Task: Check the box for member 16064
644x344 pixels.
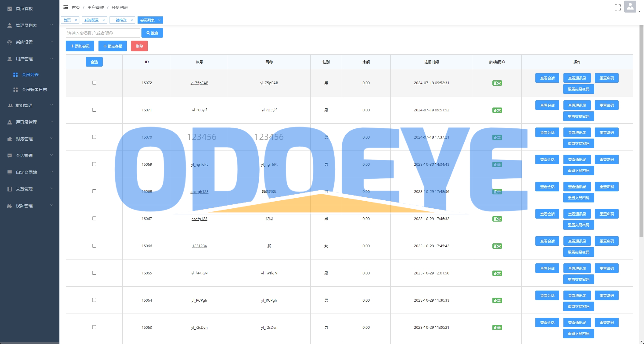Action: [x=94, y=300]
